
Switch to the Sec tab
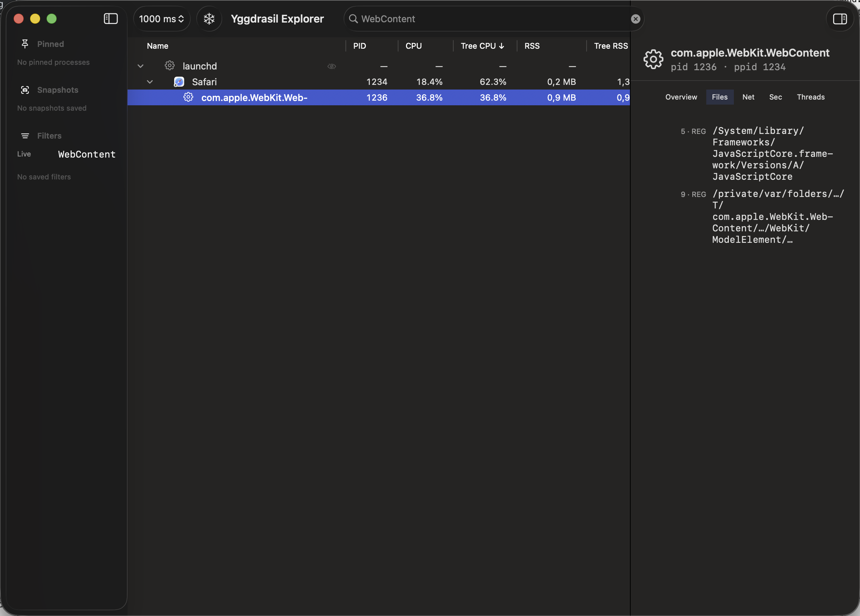point(775,97)
